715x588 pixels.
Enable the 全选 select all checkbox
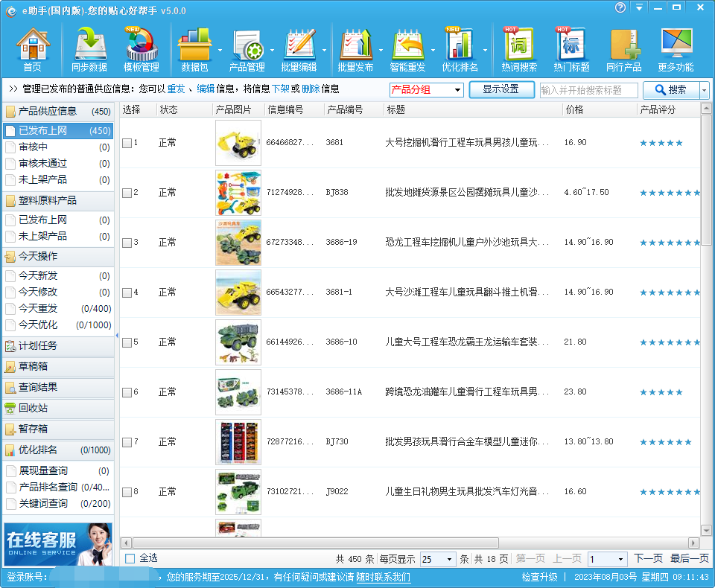tap(130, 558)
